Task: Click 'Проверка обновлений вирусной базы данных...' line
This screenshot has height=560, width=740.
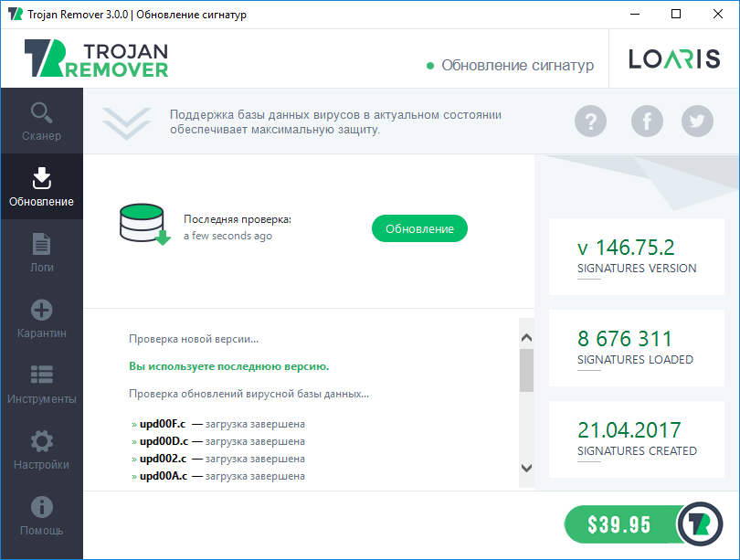Action: 248,394
